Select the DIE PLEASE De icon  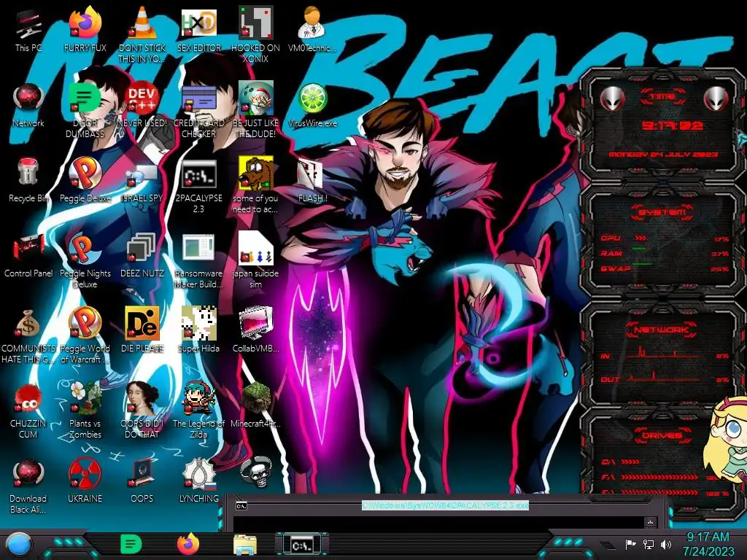pyautogui.click(x=142, y=330)
